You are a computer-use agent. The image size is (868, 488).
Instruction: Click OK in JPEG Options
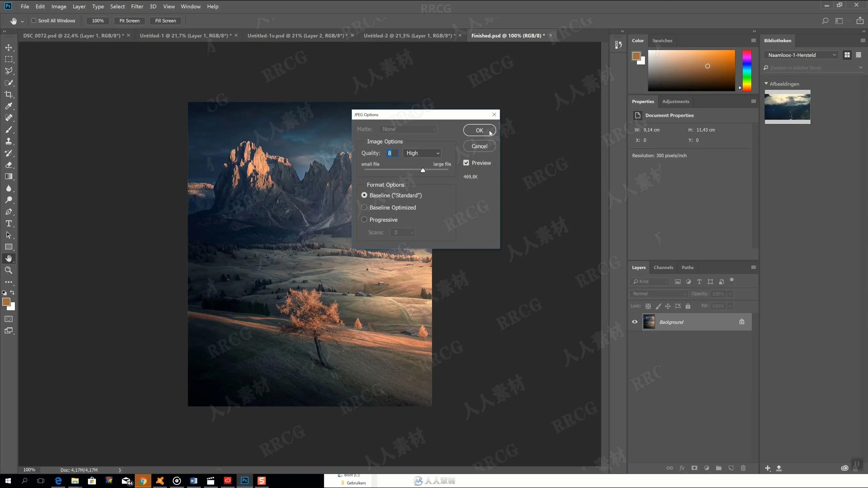pyautogui.click(x=479, y=130)
